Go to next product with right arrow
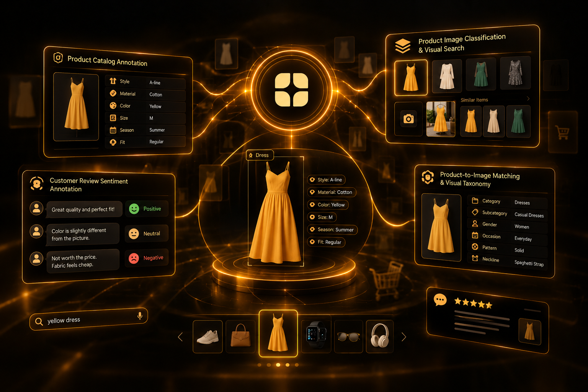The image size is (588, 392). [403, 337]
